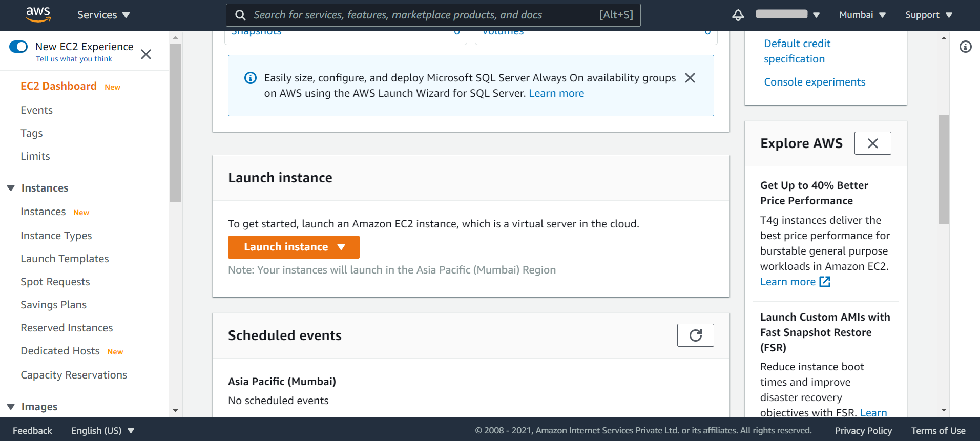The height and width of the screenshot is (441, 980).
Task: Click the search magnifier icon
Action: point(240,15)
